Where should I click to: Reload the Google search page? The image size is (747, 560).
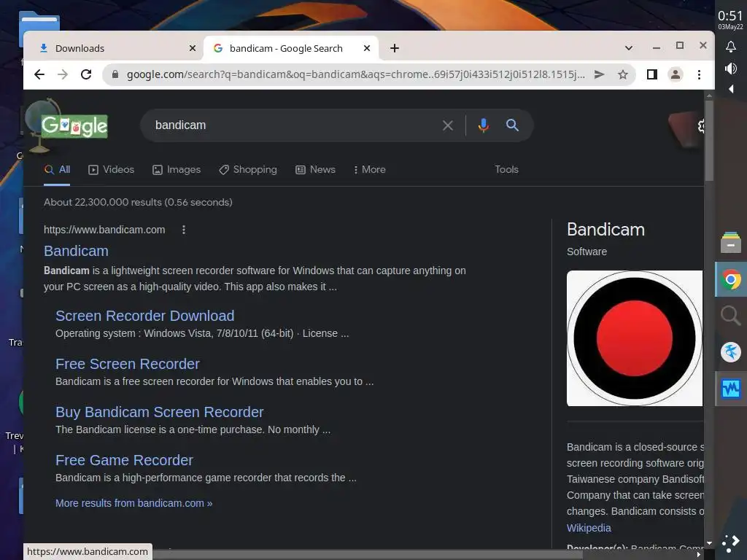[86, 74]
